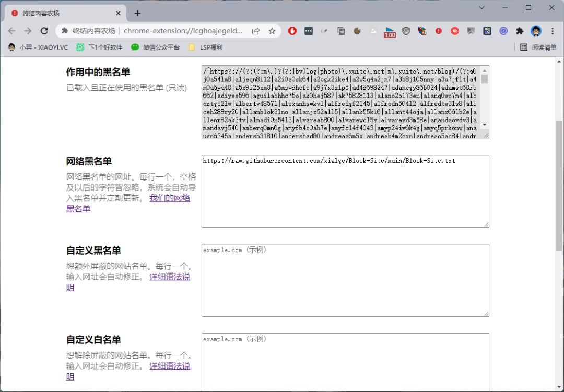Click the down arrow in active blacklist box
Screen dimensions: 564x392
[484, 125]
